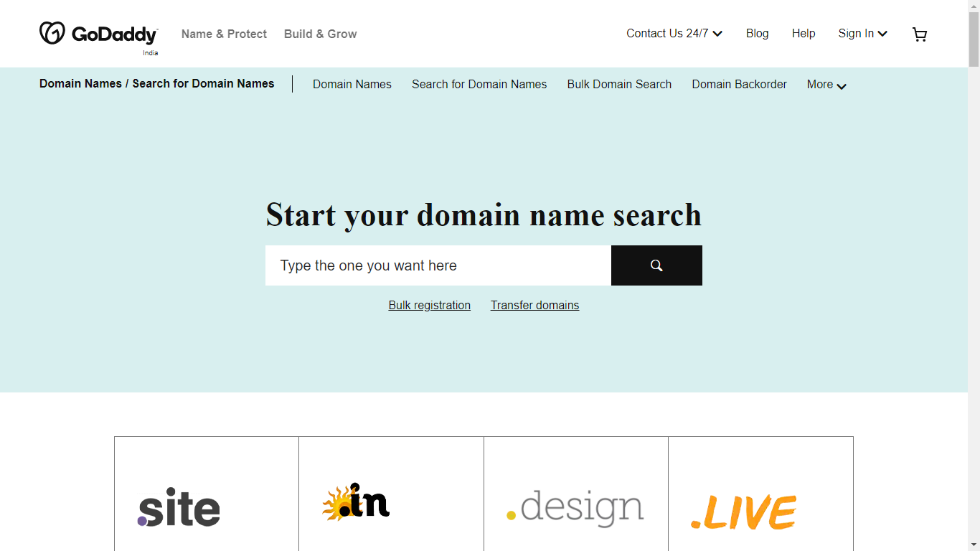980x551 pixels.
Task: Open Bulk Domain Search nav item
Action: (619, 85)
